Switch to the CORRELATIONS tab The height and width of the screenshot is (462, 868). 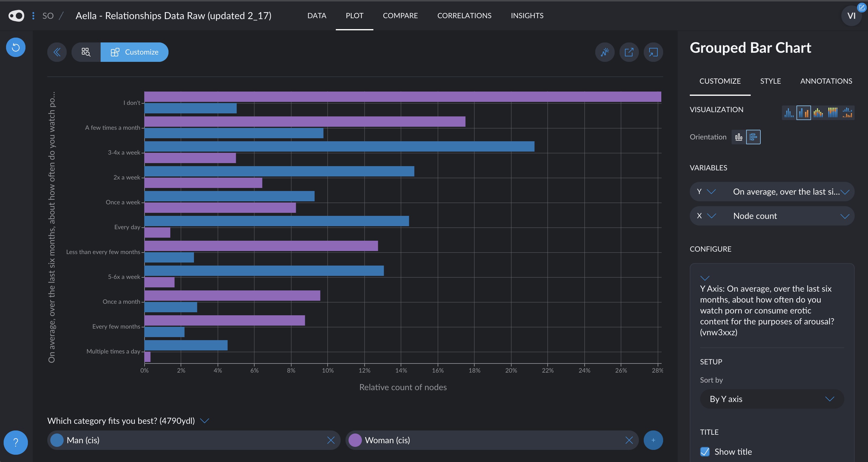pos(464,15)
